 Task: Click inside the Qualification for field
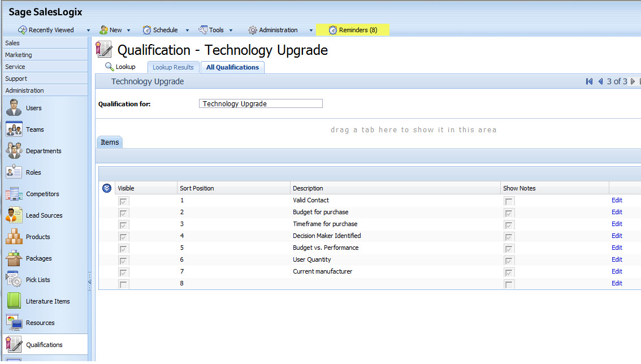coord(260,103)
